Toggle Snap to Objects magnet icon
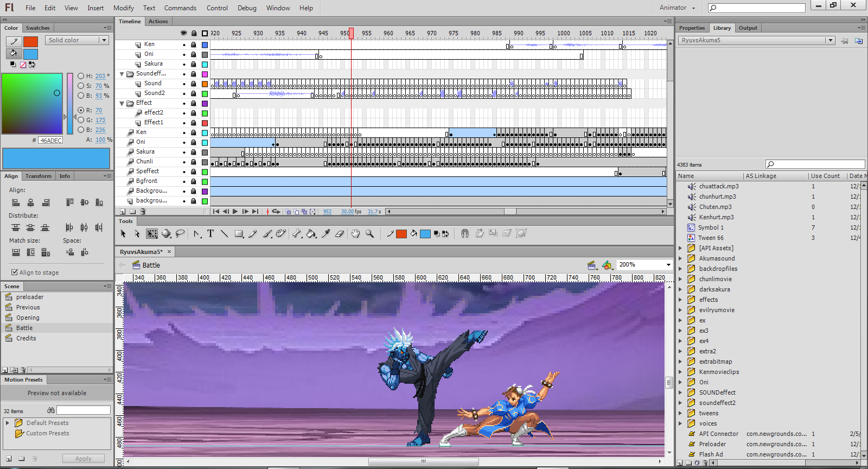This screenshot has width=868, height=469. pos(465,233)
